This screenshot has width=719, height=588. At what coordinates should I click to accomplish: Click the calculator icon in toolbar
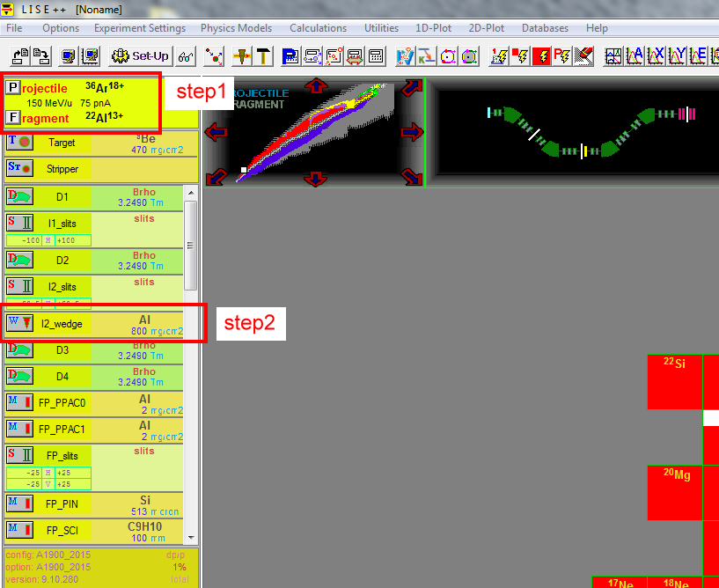point(376,56)
